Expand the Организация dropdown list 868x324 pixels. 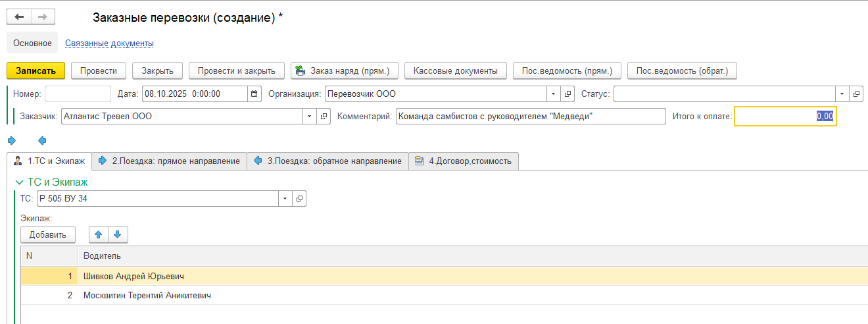pyautogui.click(x=553, y=94)
